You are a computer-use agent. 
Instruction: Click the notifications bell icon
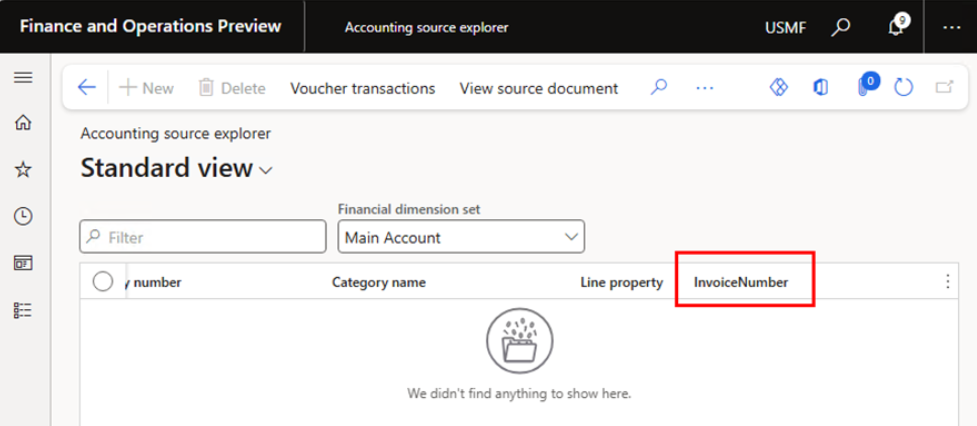pyautogui.click(x=896, y=27)
